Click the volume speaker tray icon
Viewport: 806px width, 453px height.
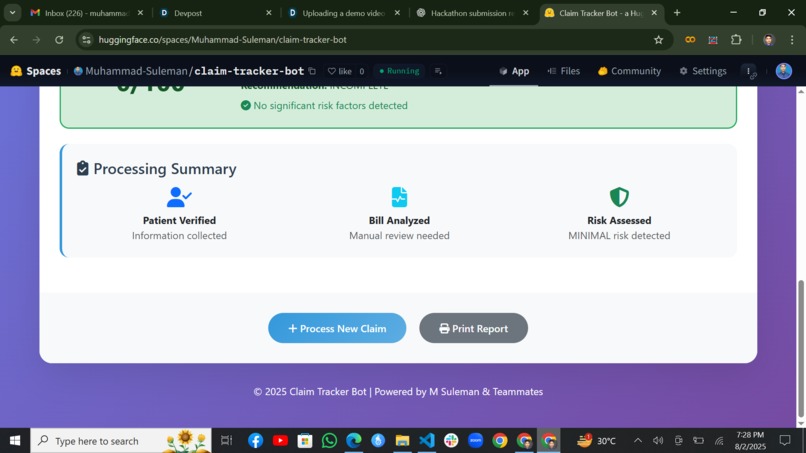pyautogui.click(x=658, y=441)
